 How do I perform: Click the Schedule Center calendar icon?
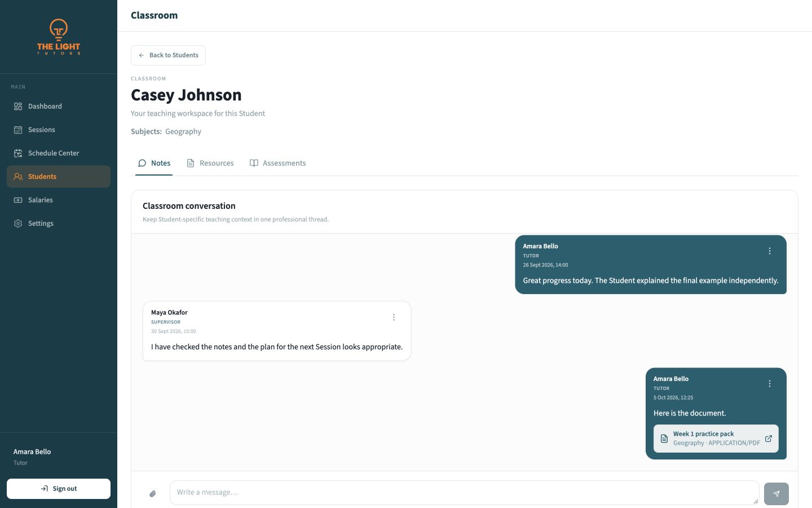pos(18,153)
